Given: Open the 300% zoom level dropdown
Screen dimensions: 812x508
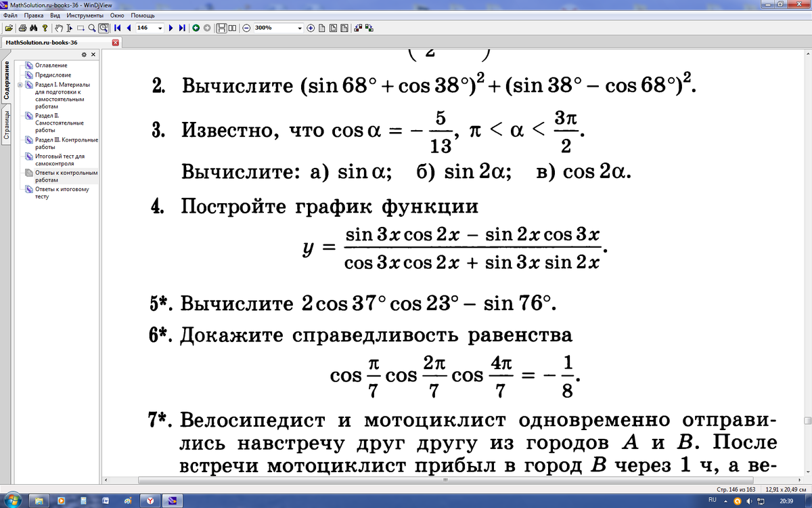Looking at the screenshot, I should 300,28.
